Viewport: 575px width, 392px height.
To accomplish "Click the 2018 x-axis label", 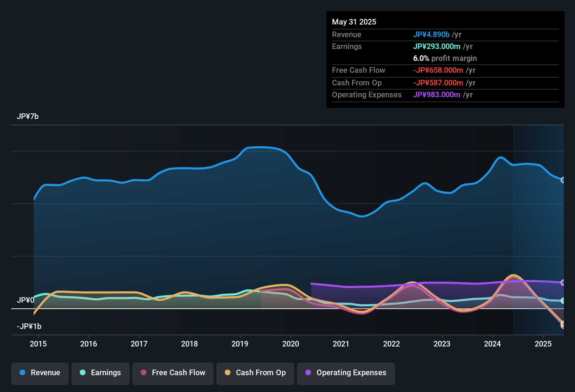I will click(x=189, y=344).
